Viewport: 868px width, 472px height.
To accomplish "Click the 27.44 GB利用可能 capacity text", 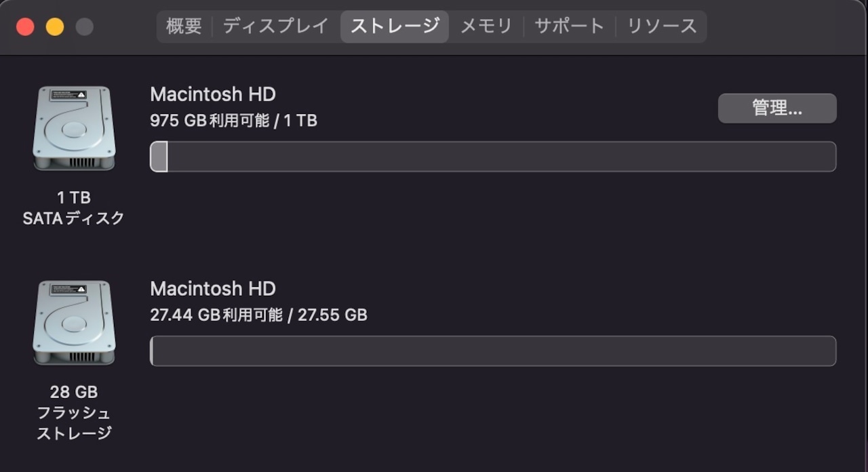I will [216, 315].
